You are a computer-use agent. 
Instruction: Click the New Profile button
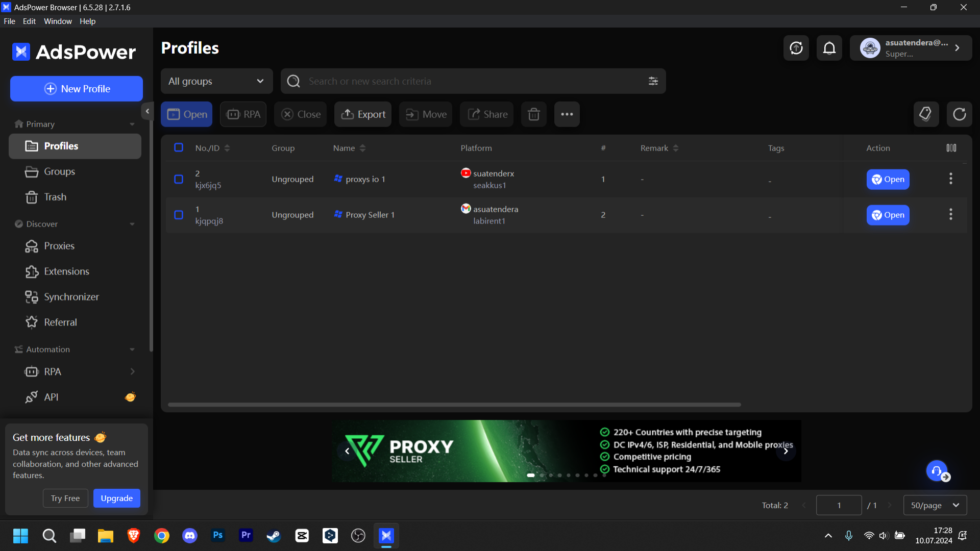click(x=77, y=89)
